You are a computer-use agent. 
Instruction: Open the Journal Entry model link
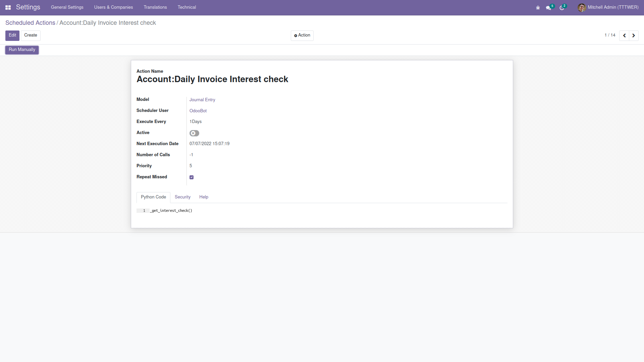pos(202,100)
